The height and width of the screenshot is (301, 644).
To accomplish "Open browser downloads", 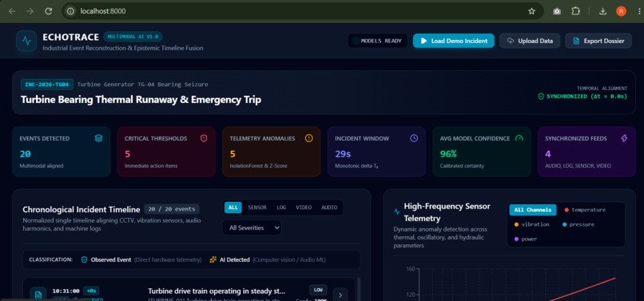I will [x=602, y=11].
